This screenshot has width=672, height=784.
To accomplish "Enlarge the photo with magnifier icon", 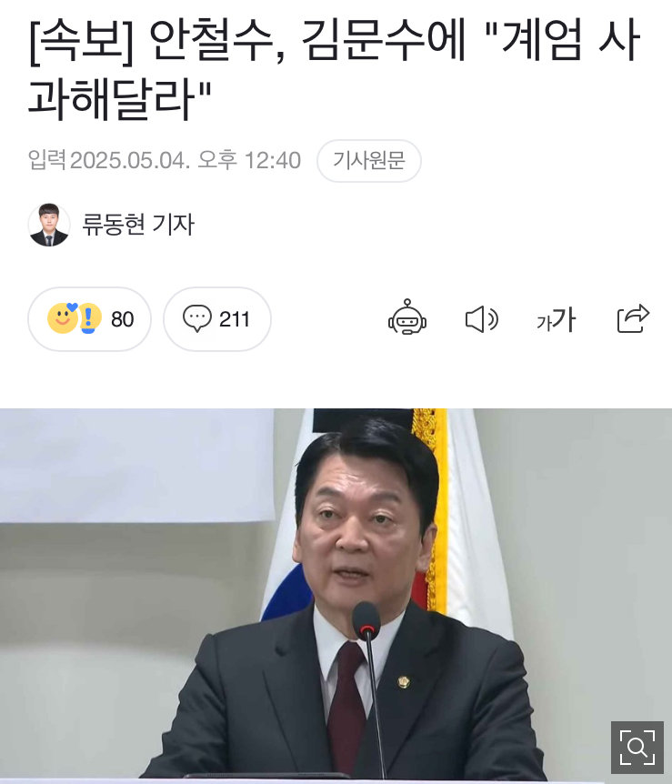I will 637,748.
